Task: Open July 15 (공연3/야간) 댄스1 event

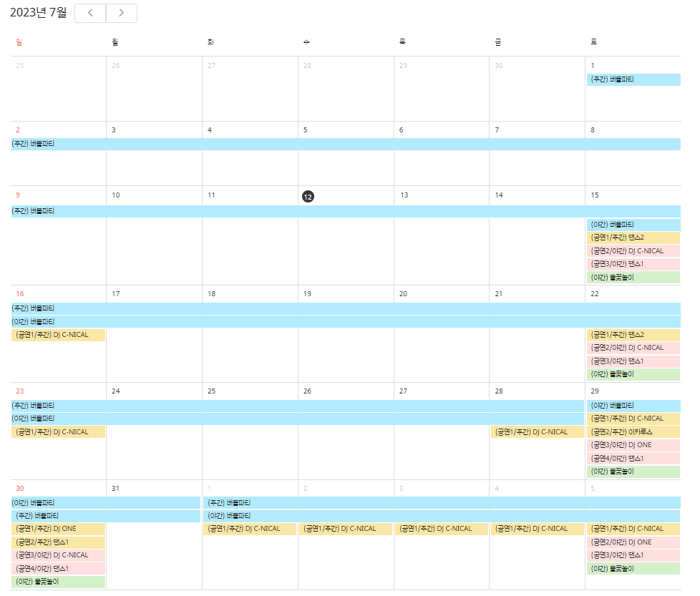Action: [633, 264]
